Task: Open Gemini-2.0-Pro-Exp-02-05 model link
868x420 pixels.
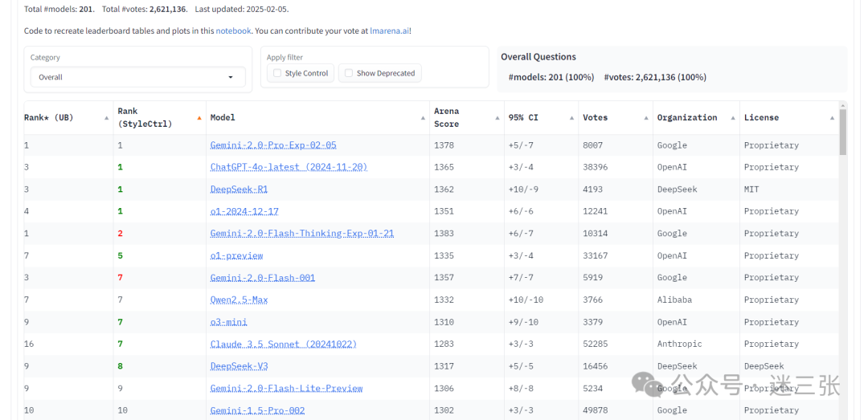Action: pyautogui.click(x=273, y=145)
